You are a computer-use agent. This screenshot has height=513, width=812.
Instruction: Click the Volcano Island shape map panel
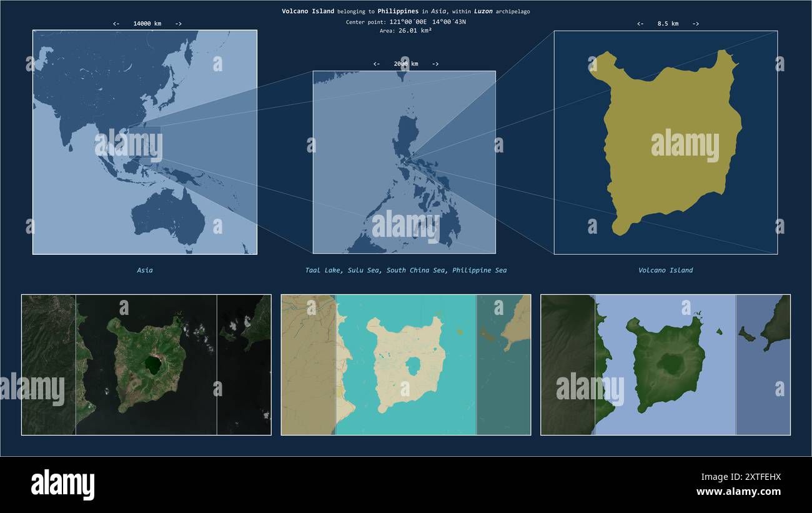pos(666,142)
